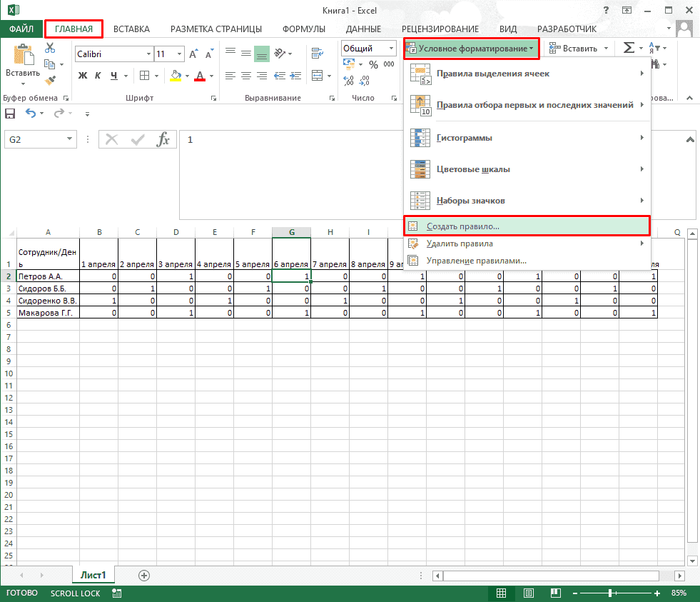The width and height of the screenshot is (700, 602).
Task: Toggle bold formatting (Ж)
Action: tap(83, 76)
